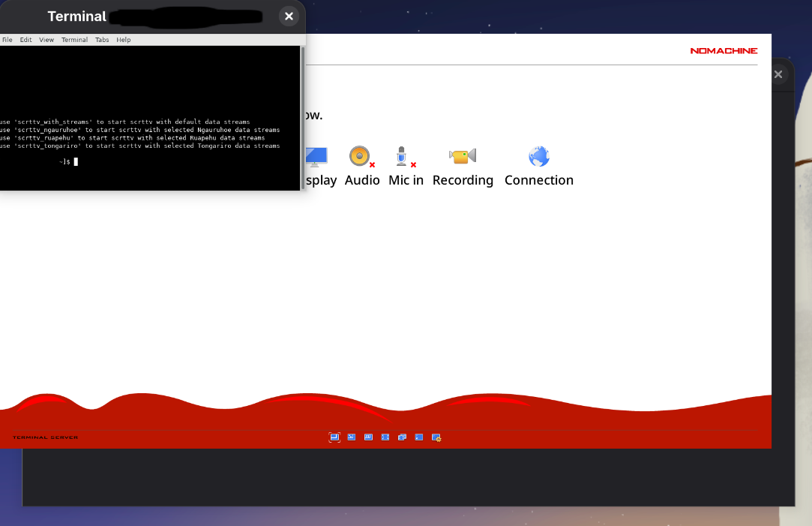Open the Audio settings speaker icon
Image resolution: width=812 pixels, height=526 pixels.
[361, 156]
